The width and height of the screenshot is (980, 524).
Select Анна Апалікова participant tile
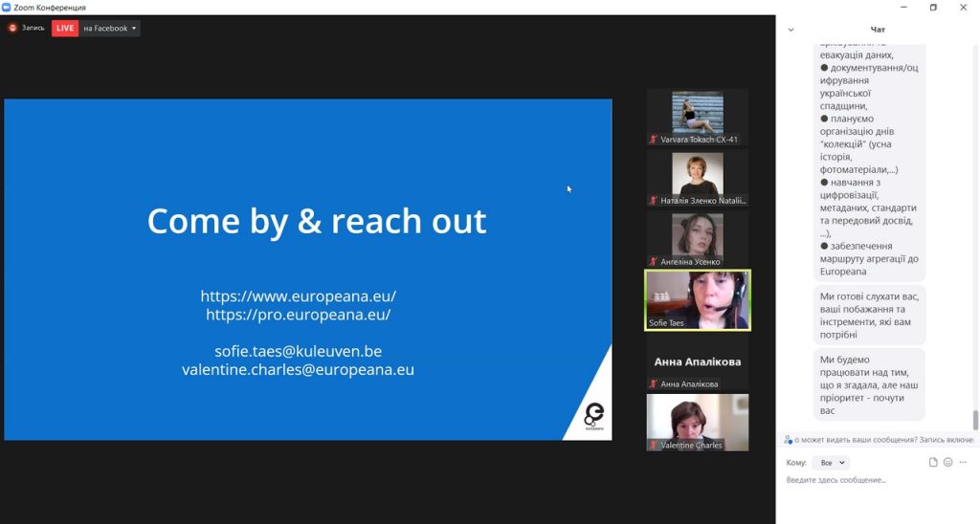point(698,361)
